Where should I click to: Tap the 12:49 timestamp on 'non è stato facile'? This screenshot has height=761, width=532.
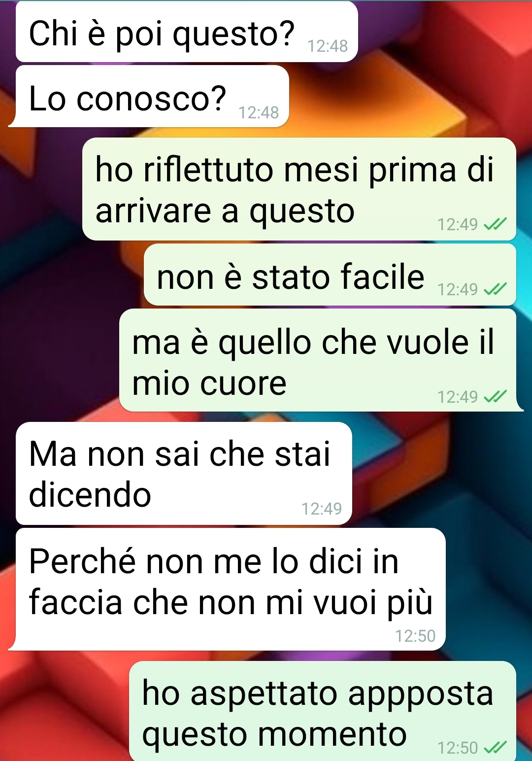click(458, 289)
